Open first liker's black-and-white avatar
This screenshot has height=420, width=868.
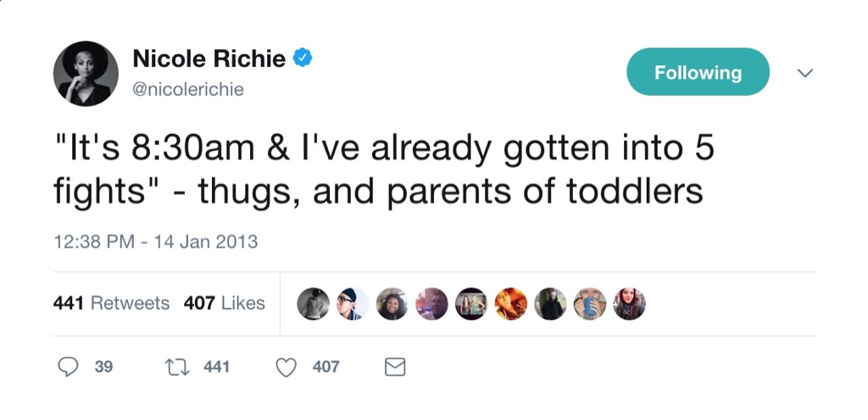[x=313, y=304]
